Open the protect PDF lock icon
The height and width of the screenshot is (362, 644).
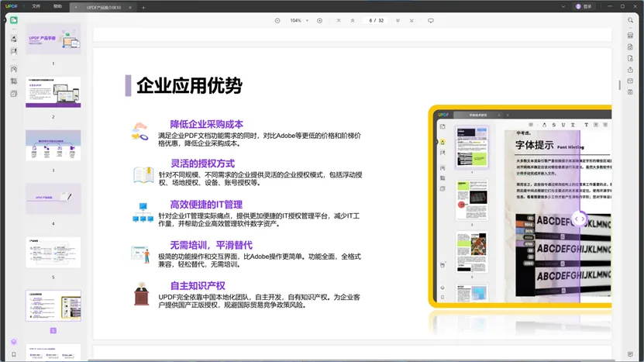(x=630, y=58)
